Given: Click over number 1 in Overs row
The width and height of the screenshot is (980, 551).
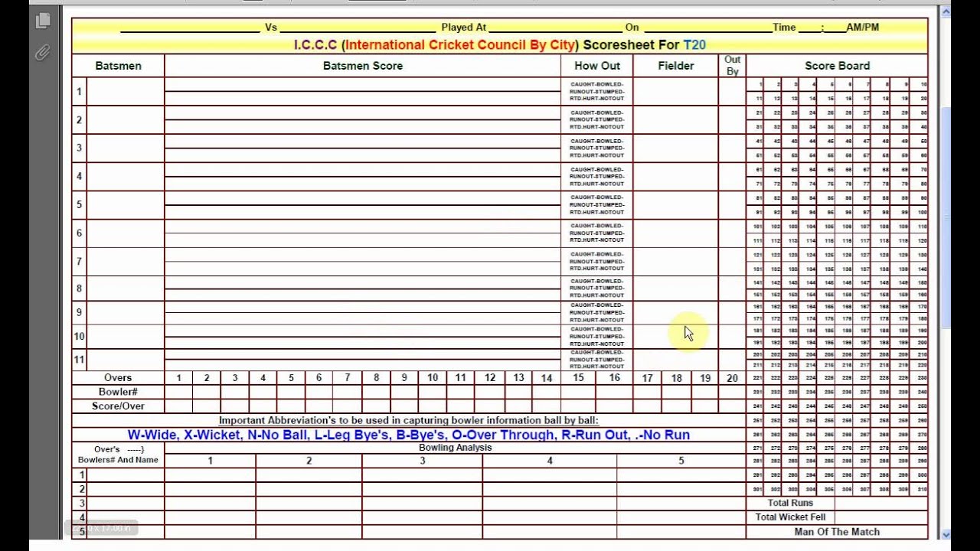Looking at the screenshot, I should [178, 378].
